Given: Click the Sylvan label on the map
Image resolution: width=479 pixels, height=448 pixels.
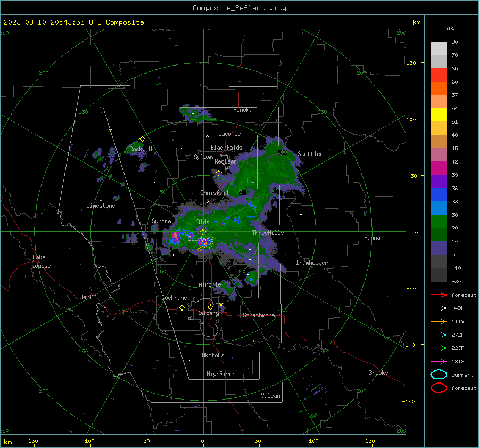Looking at the screenshot, I should [203, 157].
